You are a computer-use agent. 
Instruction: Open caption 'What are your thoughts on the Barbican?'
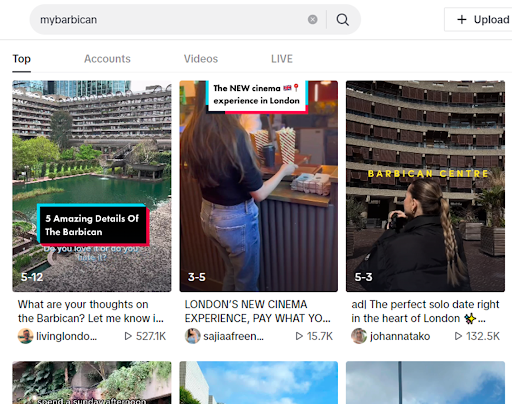click(91, 311)
